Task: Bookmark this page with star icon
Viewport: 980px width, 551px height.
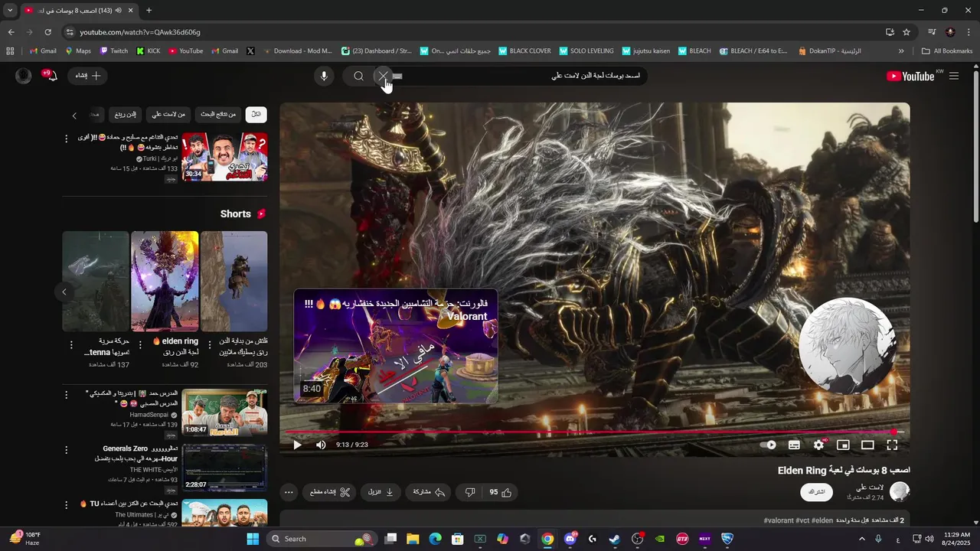Action: coord(906,32)
